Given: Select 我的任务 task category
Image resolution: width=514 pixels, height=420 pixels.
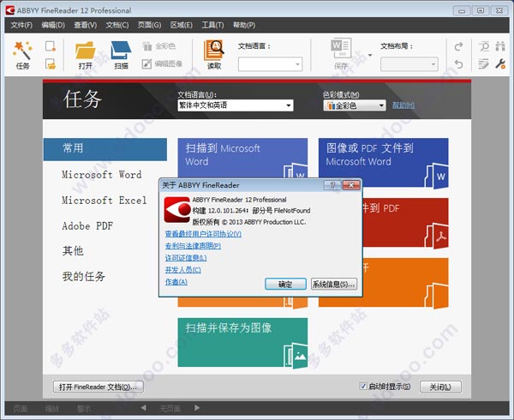Looking at the screenshot, I should 84,276.
